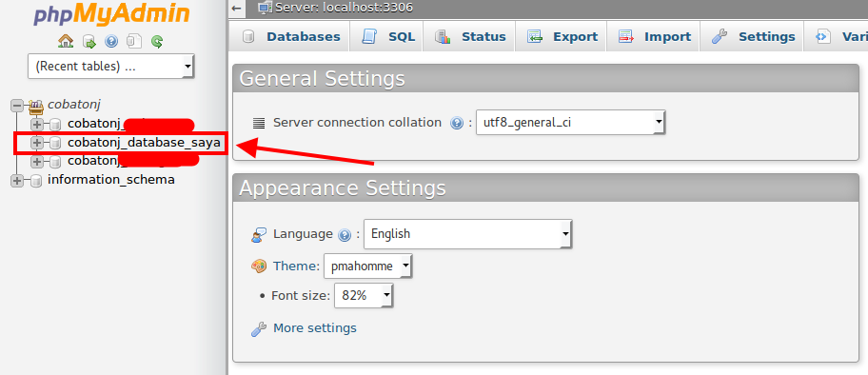The image size is (868, 375).
Task: Open the help documentation question-mark icon
Action: click(x=111, y=42)
